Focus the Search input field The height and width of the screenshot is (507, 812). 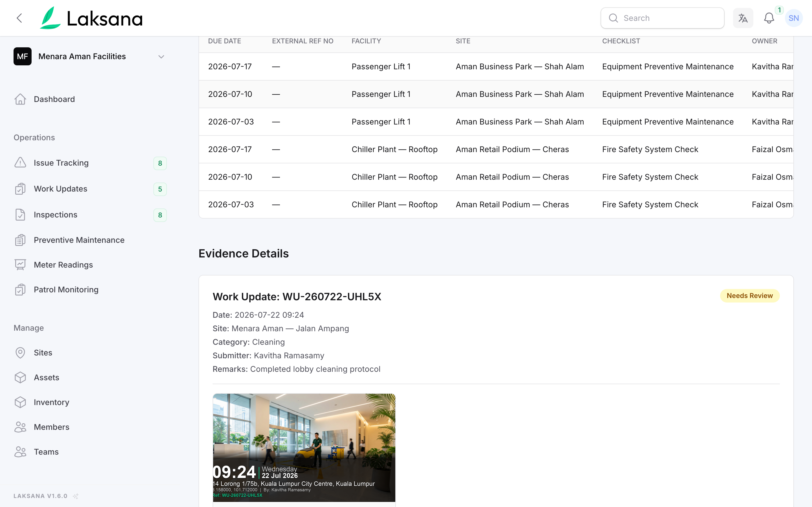tap(662, 18)
